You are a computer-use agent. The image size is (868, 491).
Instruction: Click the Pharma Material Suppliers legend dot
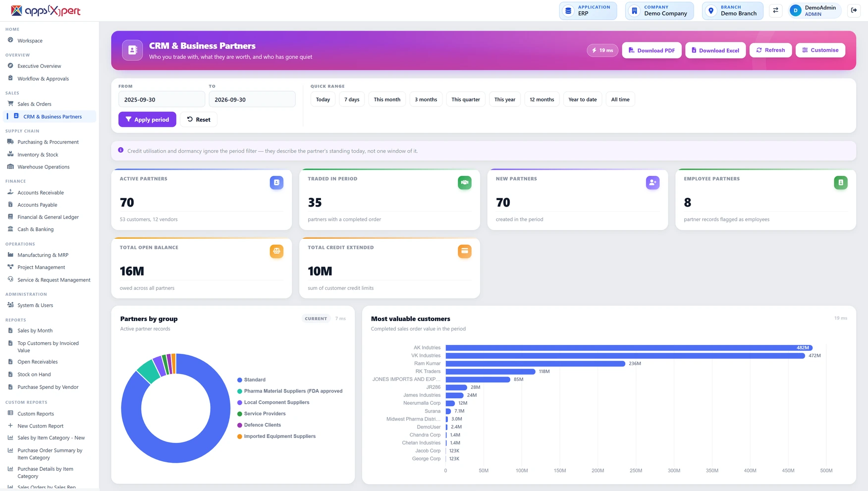(x=240, y=391)
